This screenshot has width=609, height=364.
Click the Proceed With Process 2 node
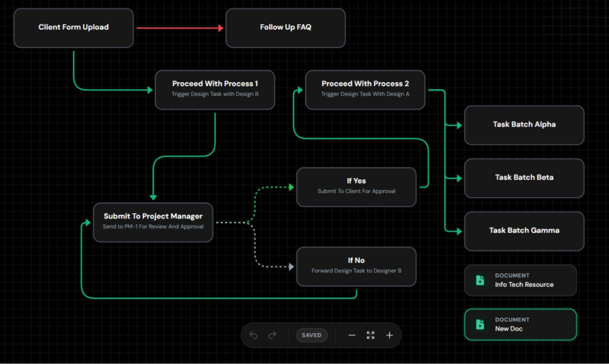[365, 89]
